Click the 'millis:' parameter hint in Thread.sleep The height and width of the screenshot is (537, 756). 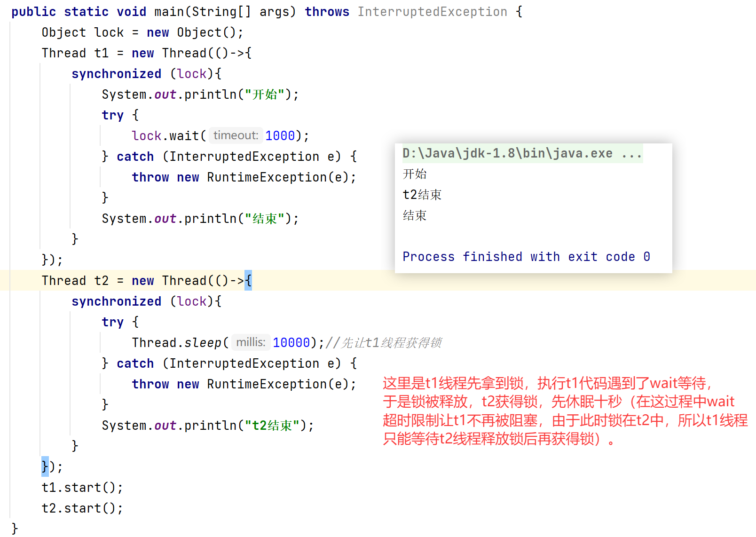point(251,342)
